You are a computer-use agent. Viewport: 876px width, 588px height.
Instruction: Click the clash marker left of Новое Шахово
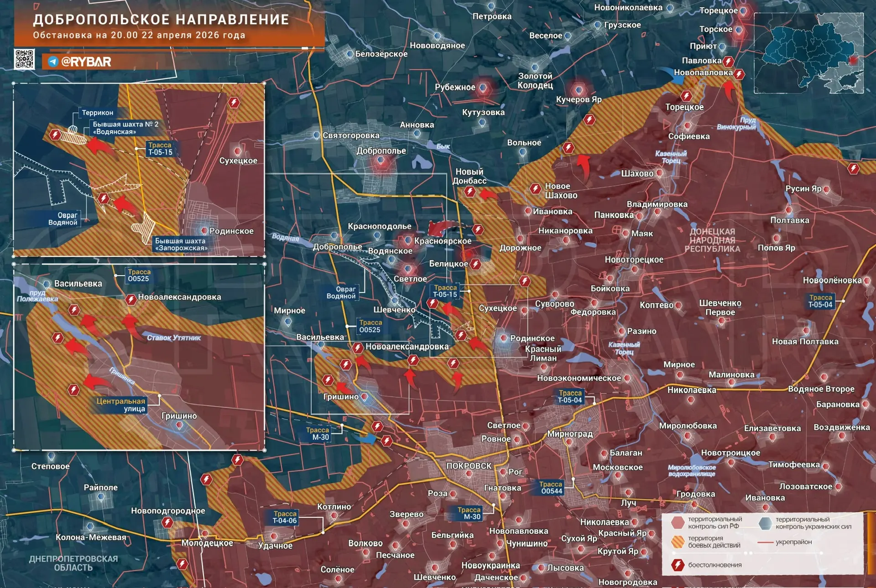coord(535,188)
